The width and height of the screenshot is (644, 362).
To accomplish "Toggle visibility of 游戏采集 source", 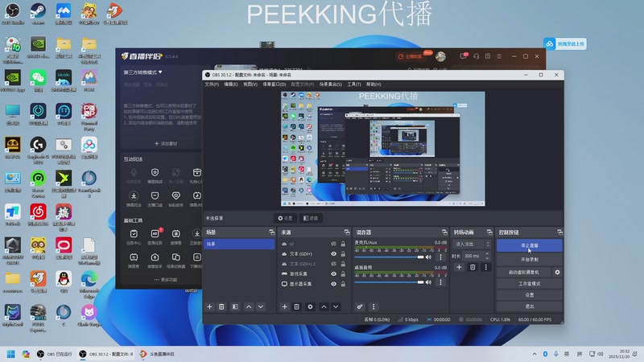I will 333,274.
